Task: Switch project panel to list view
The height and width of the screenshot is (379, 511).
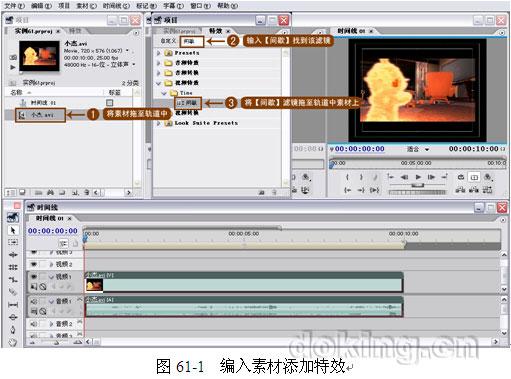Action: point(10,192)
